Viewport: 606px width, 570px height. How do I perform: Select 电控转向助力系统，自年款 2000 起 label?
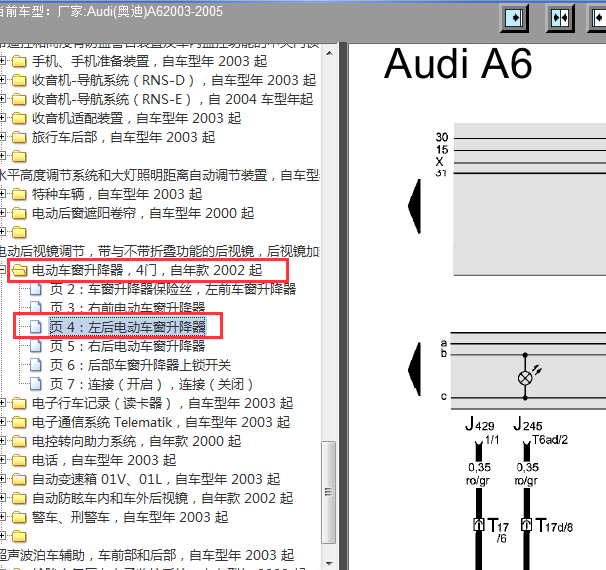(x=136, y=441)
